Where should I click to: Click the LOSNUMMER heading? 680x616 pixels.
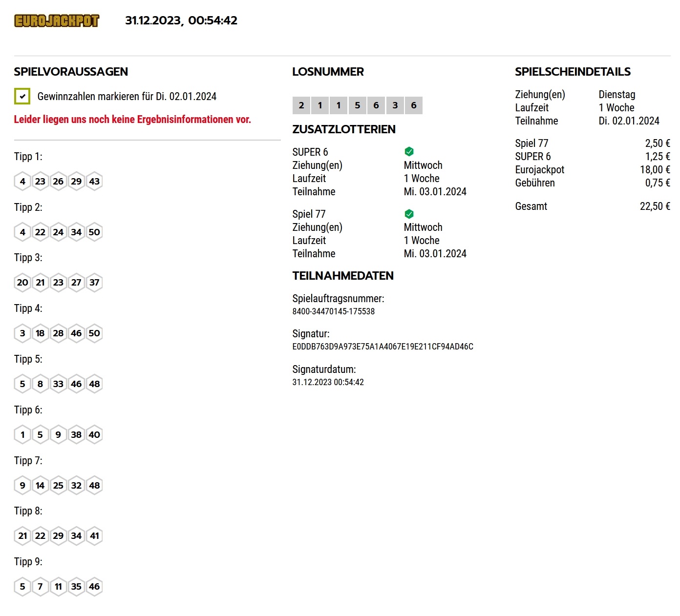[328, 72]
